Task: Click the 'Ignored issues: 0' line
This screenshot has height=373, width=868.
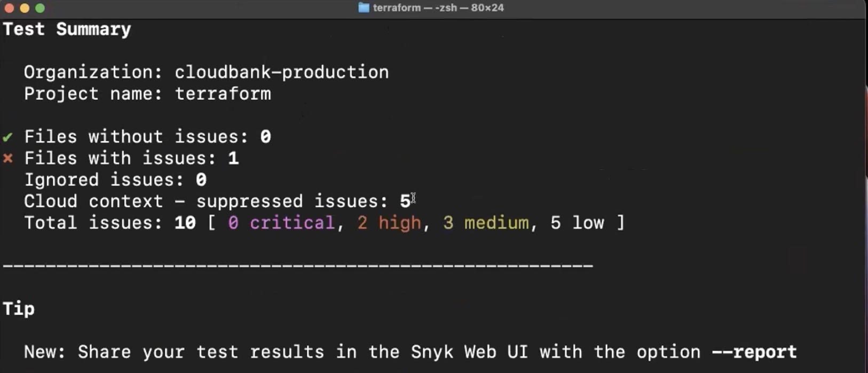Action: tap(115, 180)
